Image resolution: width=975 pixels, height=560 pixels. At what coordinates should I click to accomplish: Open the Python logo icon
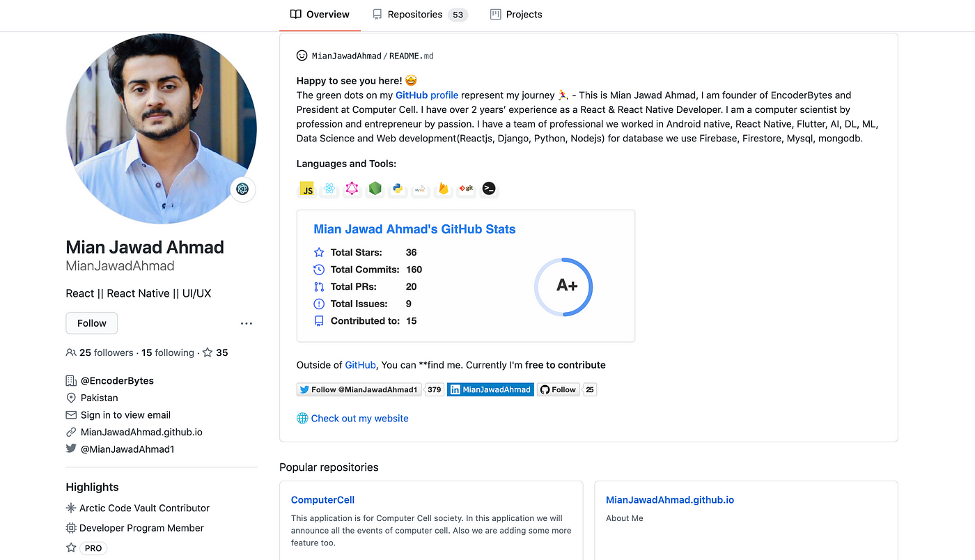click(x=398, y=189)
